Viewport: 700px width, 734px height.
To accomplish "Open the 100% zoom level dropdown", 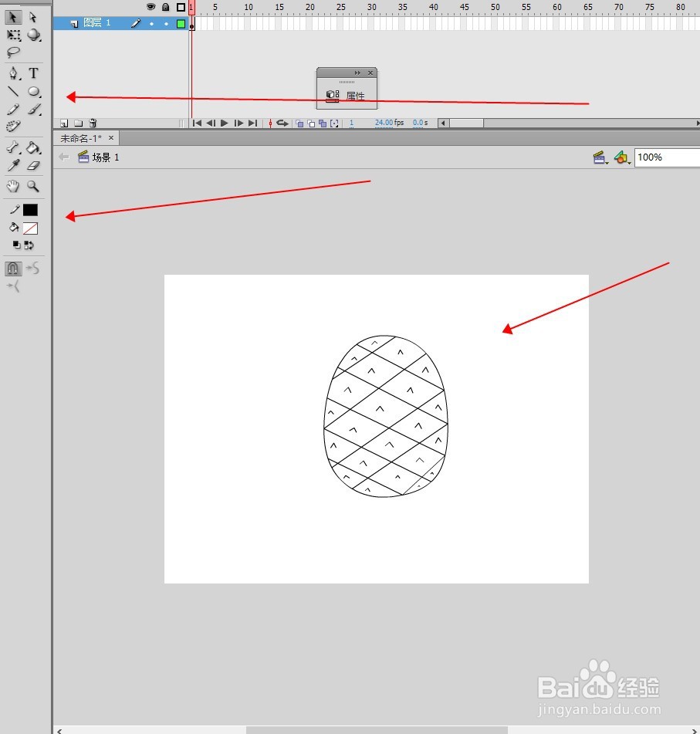I will [x=664, y=157].
